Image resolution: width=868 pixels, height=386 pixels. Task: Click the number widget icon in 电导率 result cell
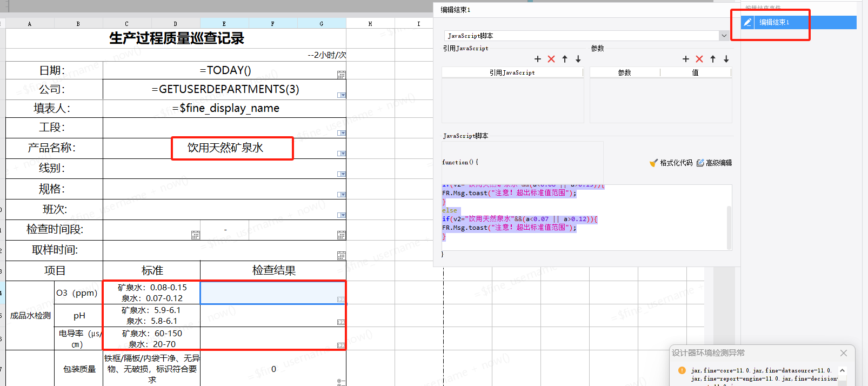click(x=341, y=345)
